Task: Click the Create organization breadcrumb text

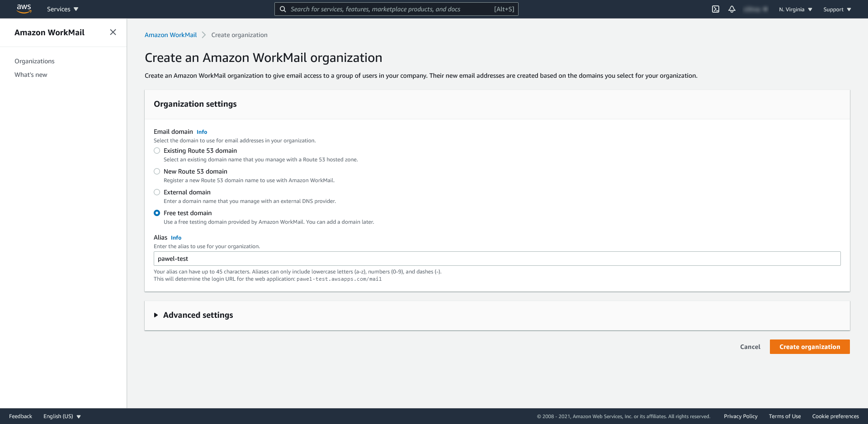Action: point(239,35)
